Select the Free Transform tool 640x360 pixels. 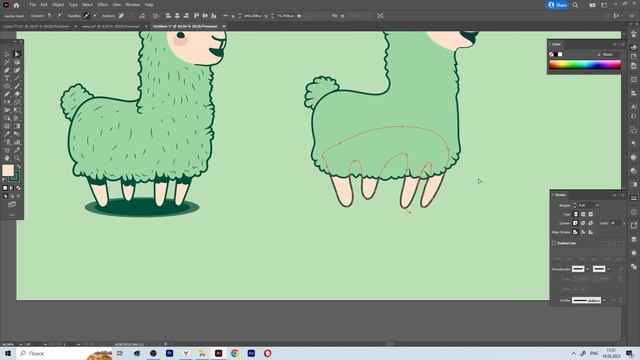tap(17, 110)
